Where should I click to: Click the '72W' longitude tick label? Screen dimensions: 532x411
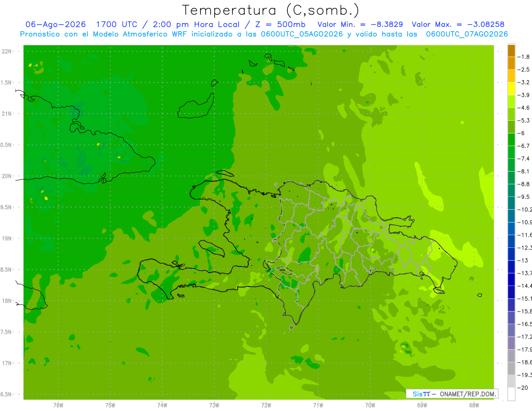coord(266,405)
